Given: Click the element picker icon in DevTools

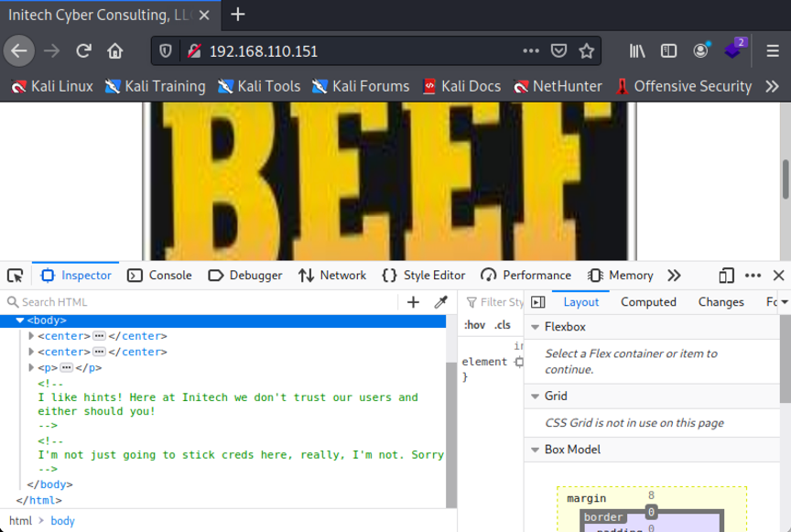Looking at the screenshot, I should pos(15,276).
